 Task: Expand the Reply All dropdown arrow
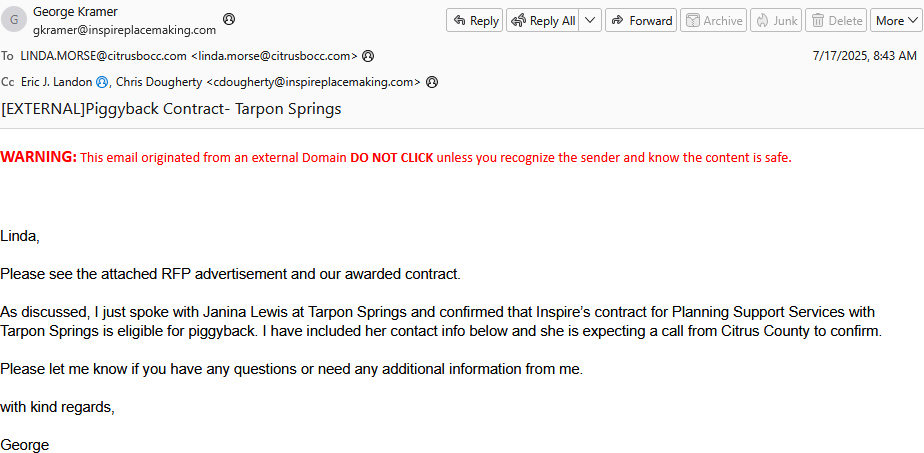pos(590,21)
